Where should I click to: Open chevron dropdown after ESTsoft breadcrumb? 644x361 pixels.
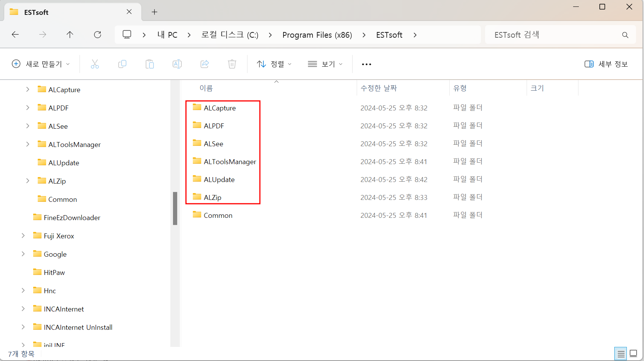[415, 35]
